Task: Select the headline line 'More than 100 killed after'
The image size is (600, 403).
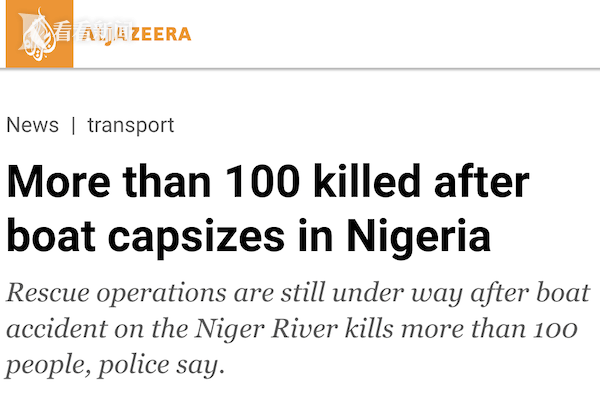Action: (x=268, y=181)
